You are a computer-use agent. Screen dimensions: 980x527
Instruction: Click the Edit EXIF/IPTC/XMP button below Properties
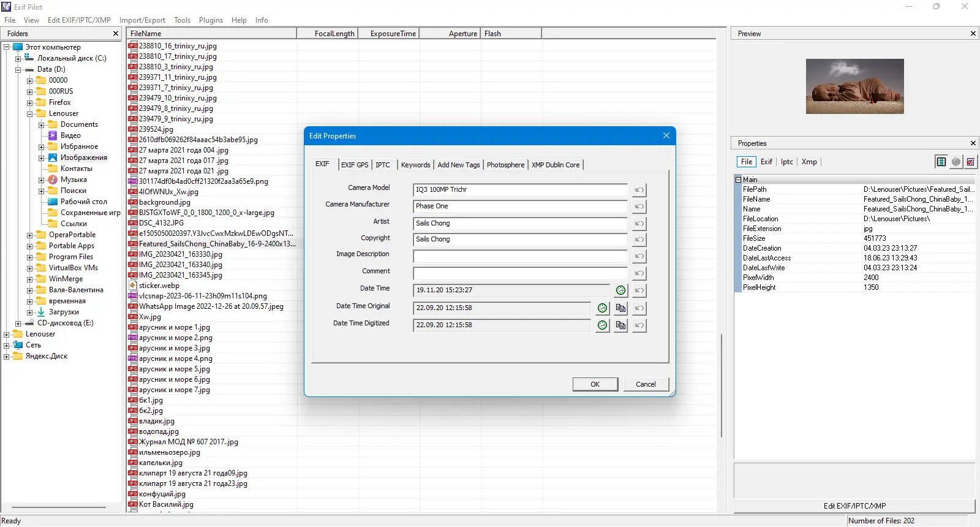click(854, 506)
